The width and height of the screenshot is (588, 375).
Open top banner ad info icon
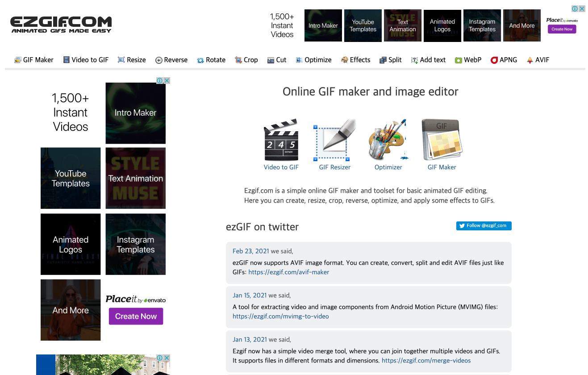point(575,8)
